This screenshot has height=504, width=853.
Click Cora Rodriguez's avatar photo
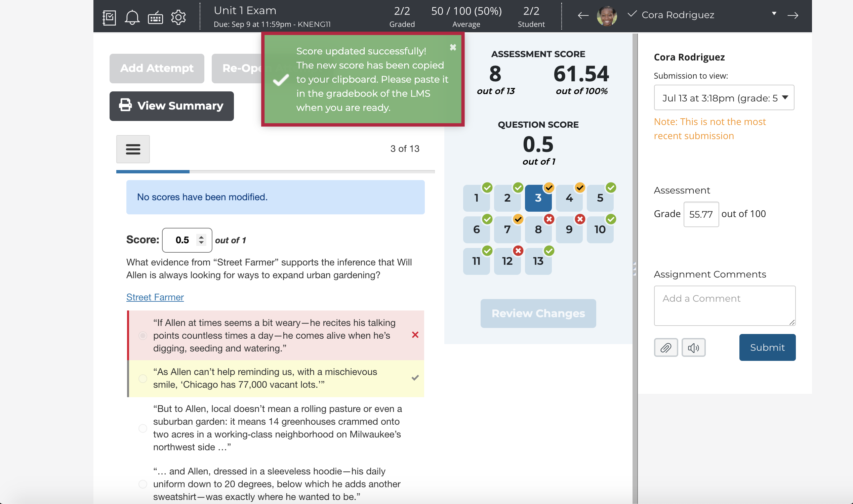click(607, 15)
